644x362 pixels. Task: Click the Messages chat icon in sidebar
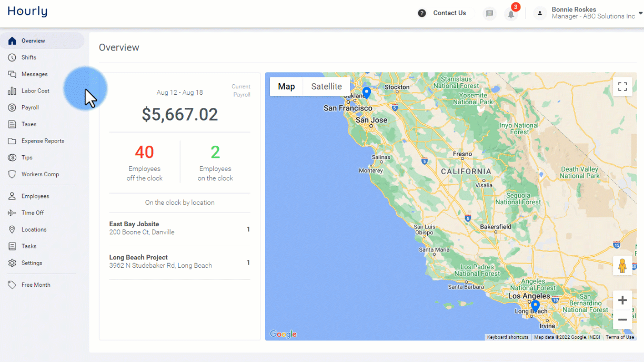[12, 74]
